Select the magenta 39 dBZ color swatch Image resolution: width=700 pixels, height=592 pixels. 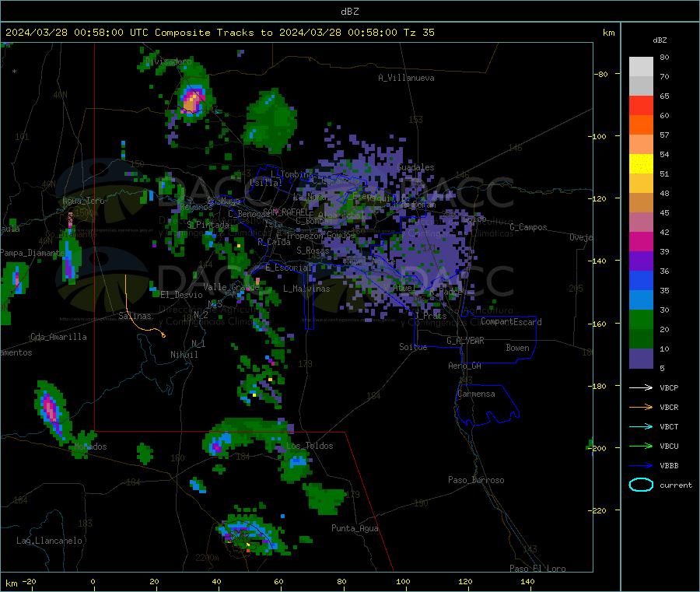coord(641,241)
